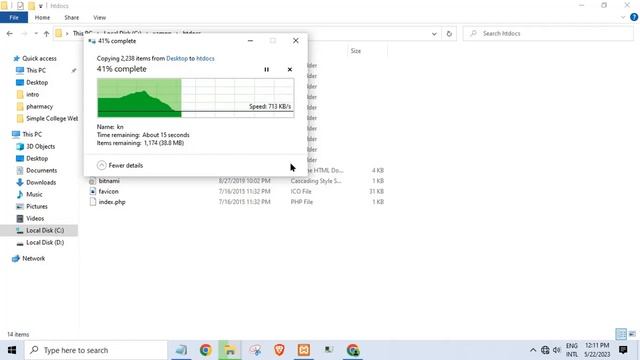Viewport: 640px width, 360px height.
Task: Open the Desktop source link
Action: point(177,58)
